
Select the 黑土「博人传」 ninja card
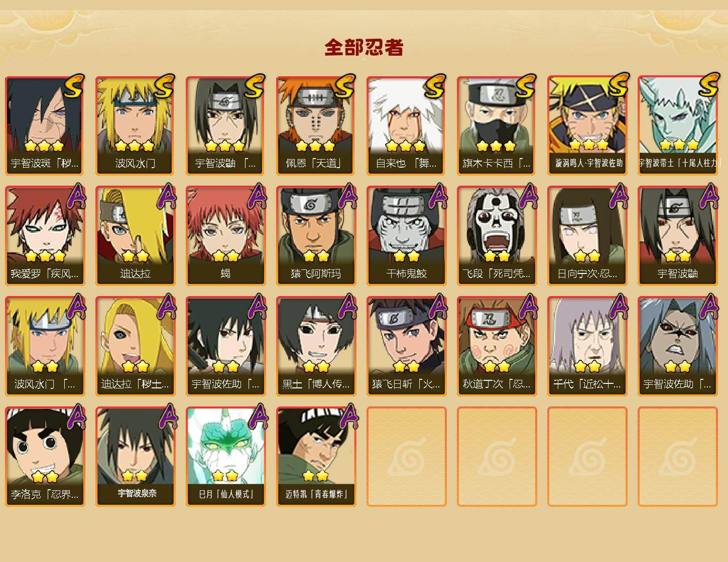pyautogui.click(x=316, y=346)
